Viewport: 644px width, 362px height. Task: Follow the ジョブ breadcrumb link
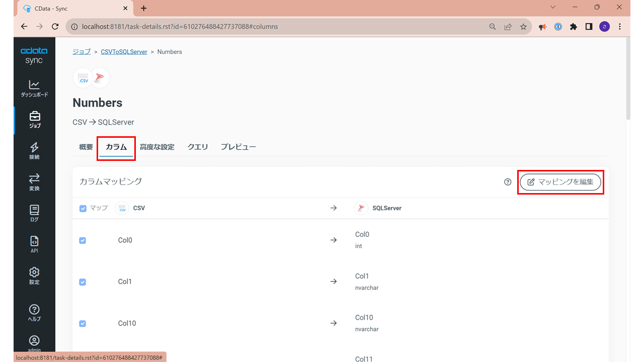tap(82, 52)
